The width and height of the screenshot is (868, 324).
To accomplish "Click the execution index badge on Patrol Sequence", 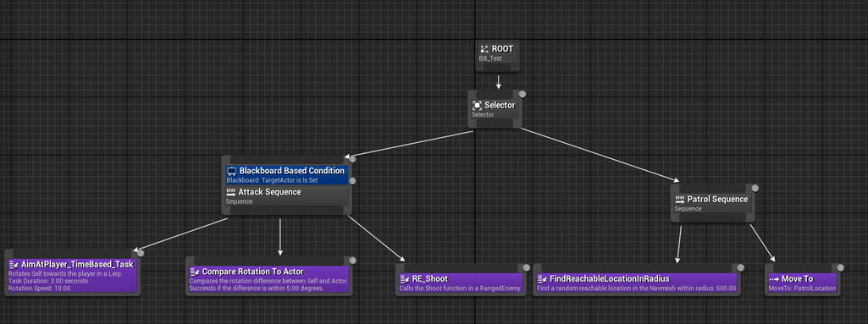I will (755, 188).
